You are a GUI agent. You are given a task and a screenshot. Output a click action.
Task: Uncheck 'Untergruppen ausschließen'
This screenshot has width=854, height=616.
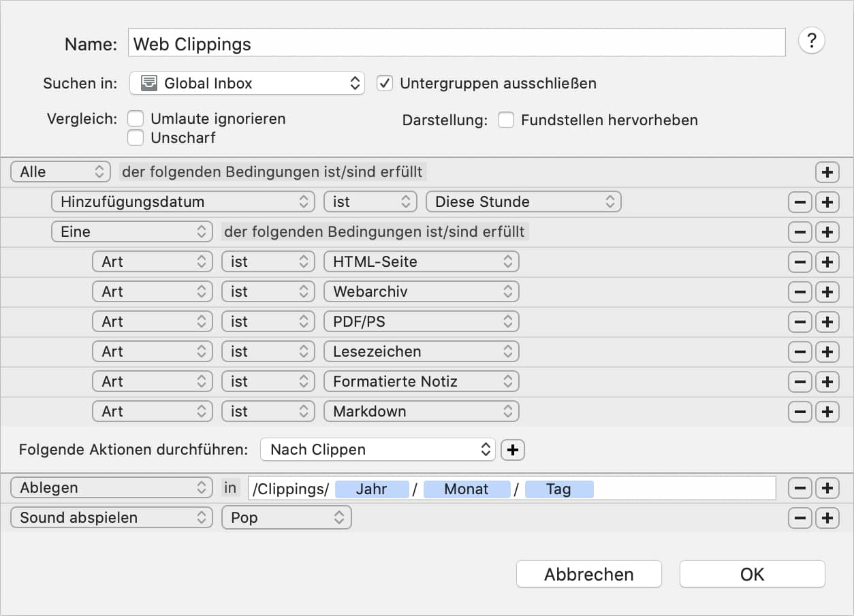point(385,84)
